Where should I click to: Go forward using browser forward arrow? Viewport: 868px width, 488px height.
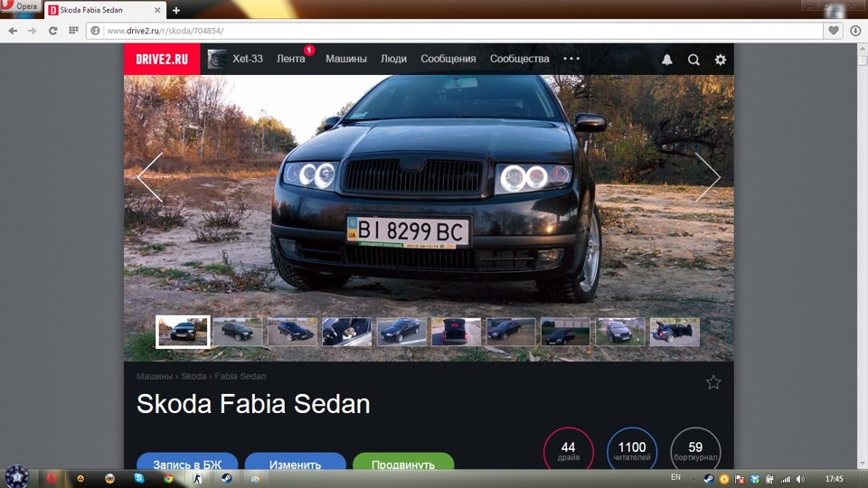pyautogui.click(x=33, y=31)
